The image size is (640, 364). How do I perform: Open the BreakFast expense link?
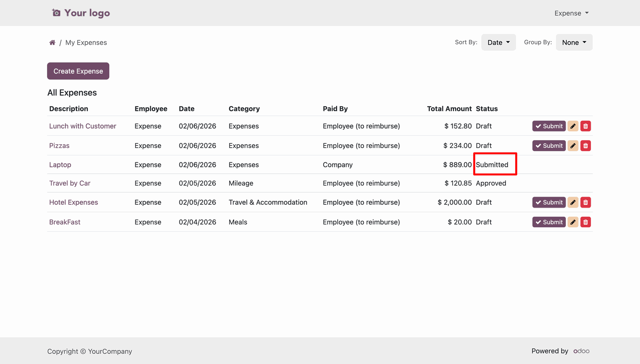tap(65, 222)
